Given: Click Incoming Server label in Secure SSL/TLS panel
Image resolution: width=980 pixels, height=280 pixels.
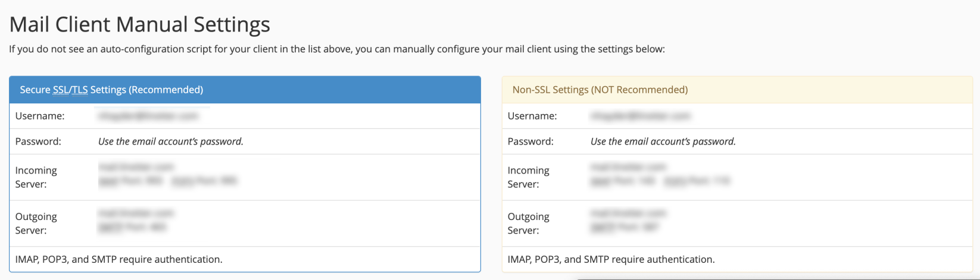Looking at the screenshot, I should [36, 177].
